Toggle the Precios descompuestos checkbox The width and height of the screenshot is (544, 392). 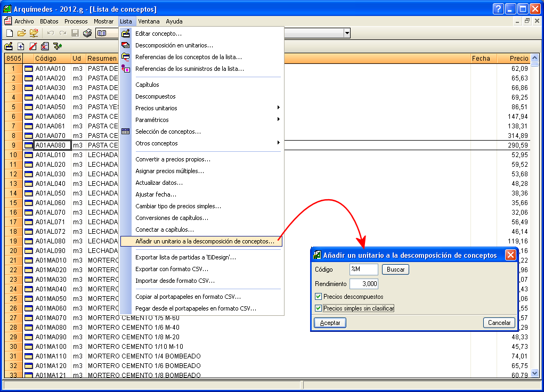[318, 296]
